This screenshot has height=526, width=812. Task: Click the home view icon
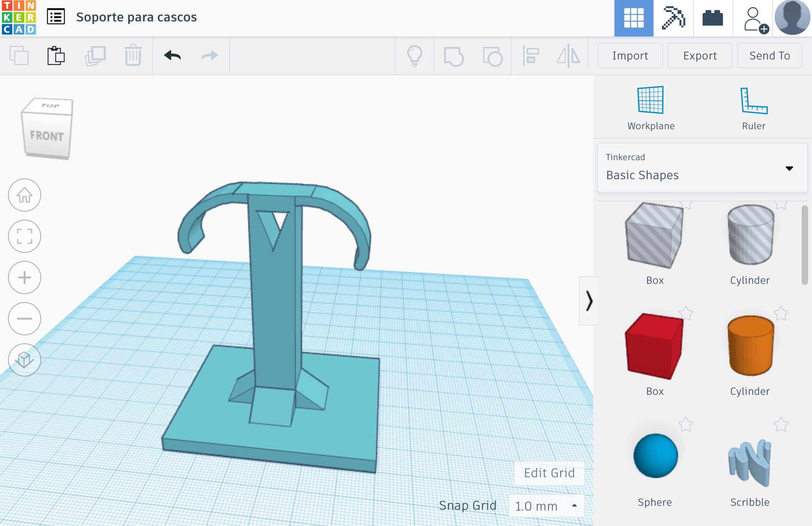pyautogui.click(x=25, y=195)
